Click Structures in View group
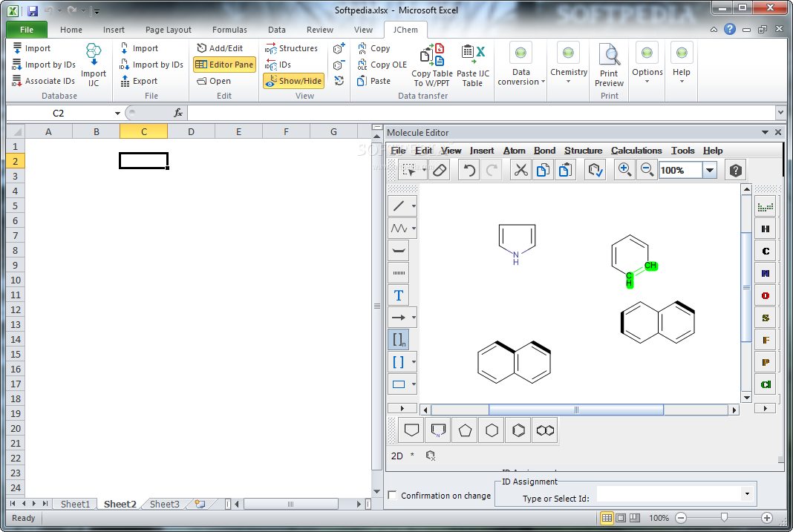793x532 pixels. (x=291, y=48)
